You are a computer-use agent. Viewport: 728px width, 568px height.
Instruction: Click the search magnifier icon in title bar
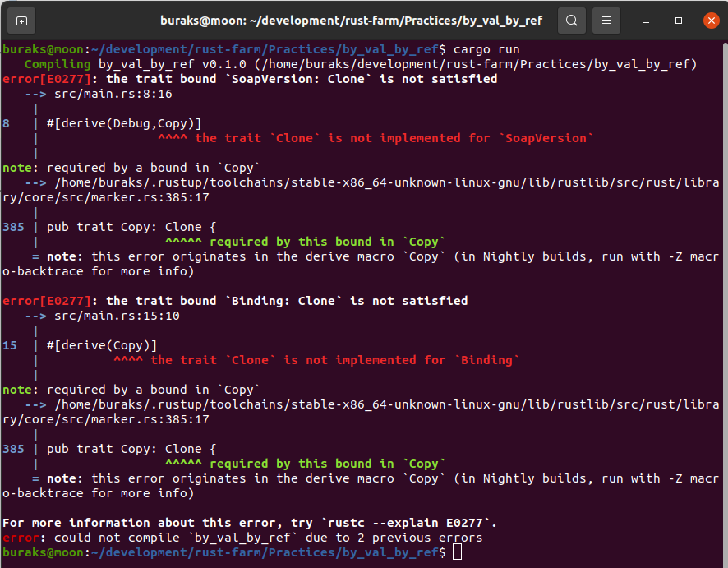572,20
